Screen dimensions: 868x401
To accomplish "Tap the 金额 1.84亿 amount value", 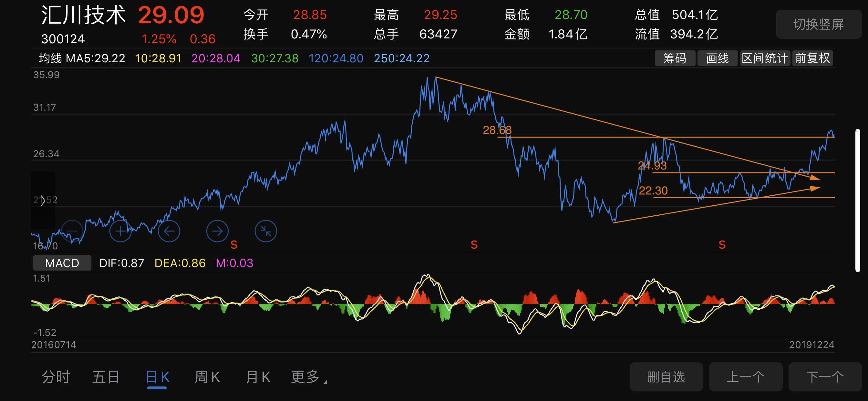I will [x=546, y=34].
